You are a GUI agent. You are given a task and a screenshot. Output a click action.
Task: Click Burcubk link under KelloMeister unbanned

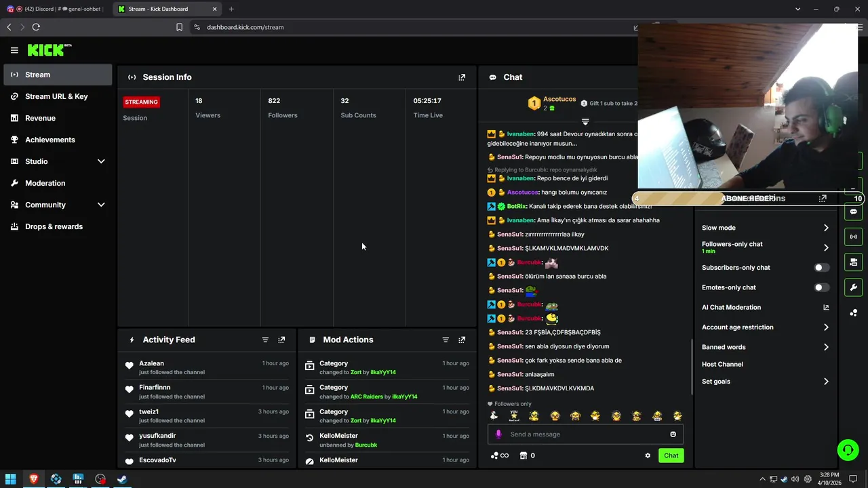pos(366,445)
